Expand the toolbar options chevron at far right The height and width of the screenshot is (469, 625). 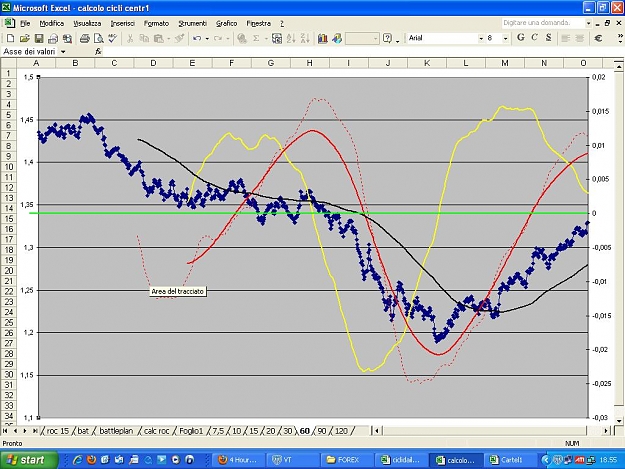tap(620, 38)
